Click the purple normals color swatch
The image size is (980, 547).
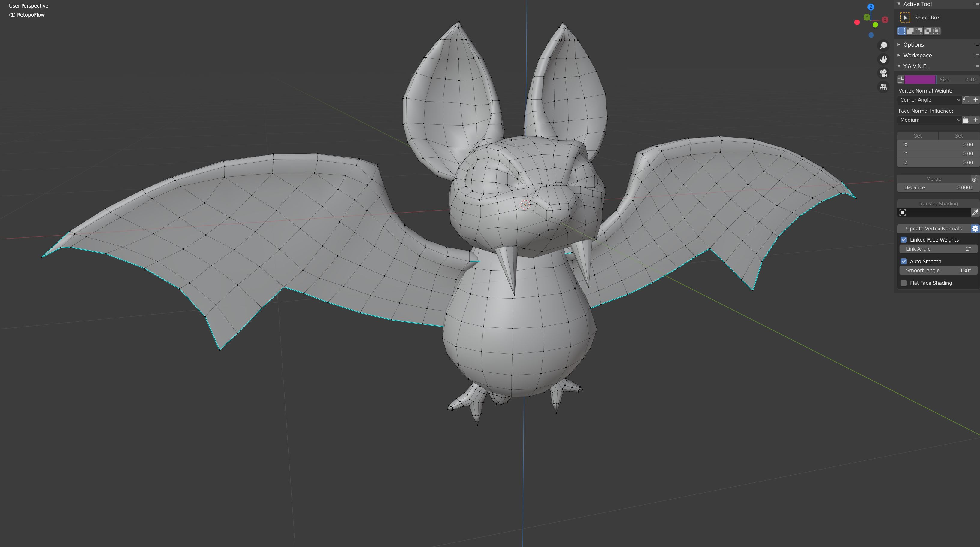tap(920, 80)
